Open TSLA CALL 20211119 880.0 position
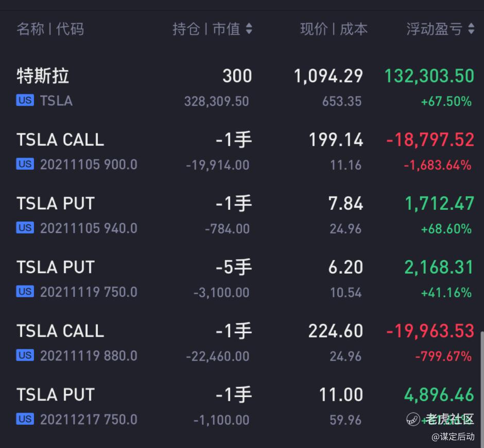 click(242, 343)
